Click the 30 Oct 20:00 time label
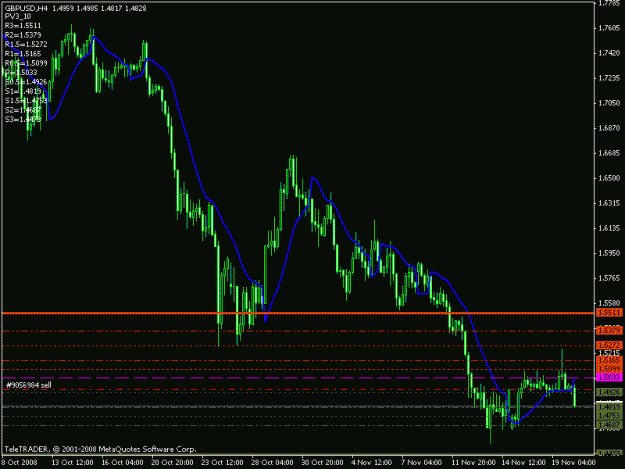Viewport: 625px width, 469px height. (x=322, y=462)
